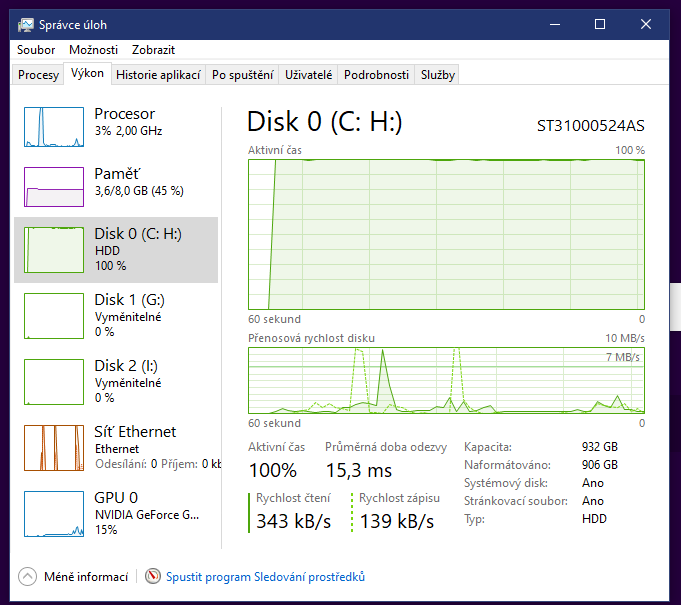The height and width of the screenshot is (605, 681).
Task: Switch to the Procesy tab
Action: (x=39, y=75)
